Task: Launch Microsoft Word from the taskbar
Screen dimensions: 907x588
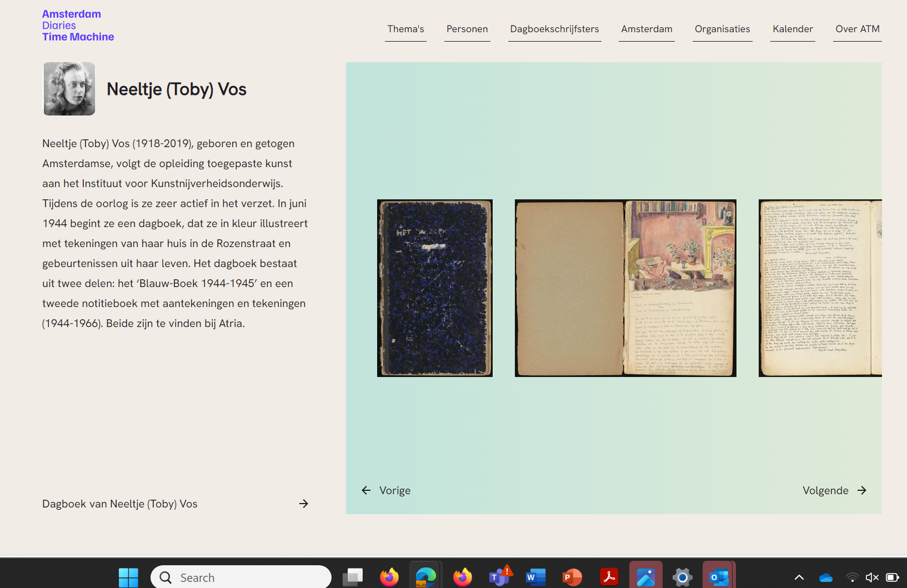Action: coord(536,577)
